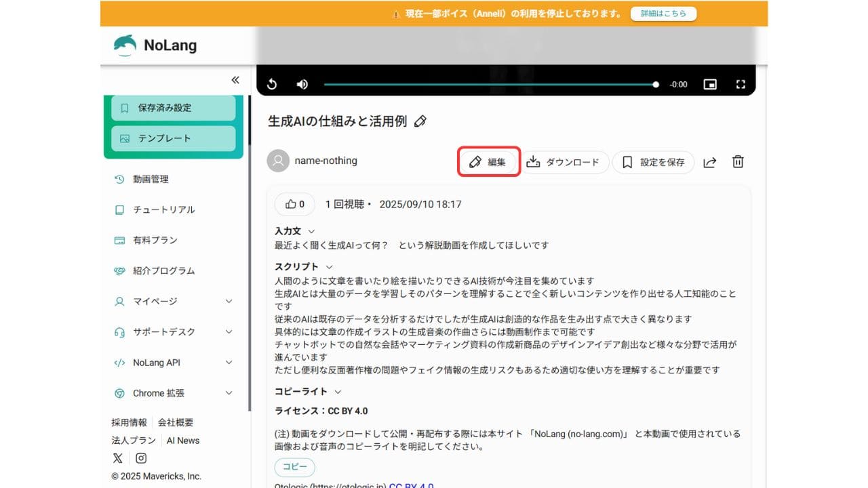
Task: Open the CC BY 4.0 link
Action: point(411,485)
